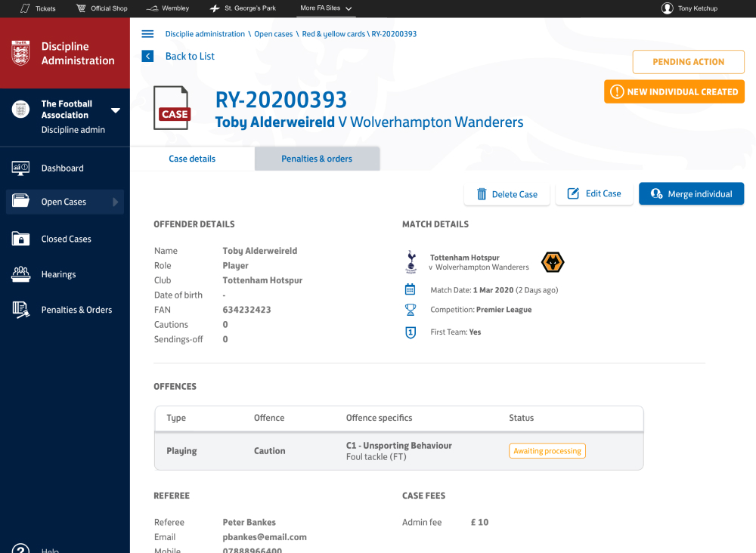The width and height of the screenshot is (756, 553).
Task: Click the Closed Cases folder icon
Action: [20, 239]
